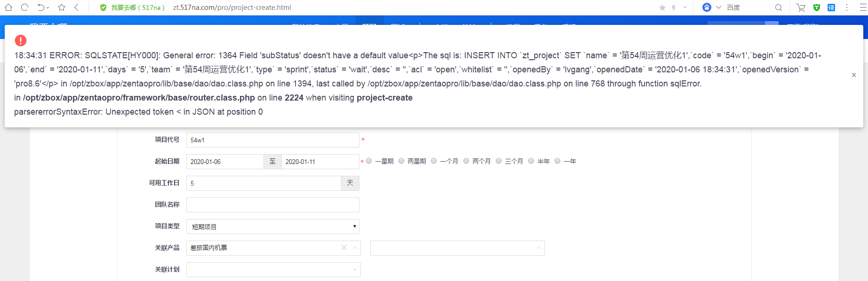
Task: Expand the 关联计划 dropdown
Action: click(273, 270)
